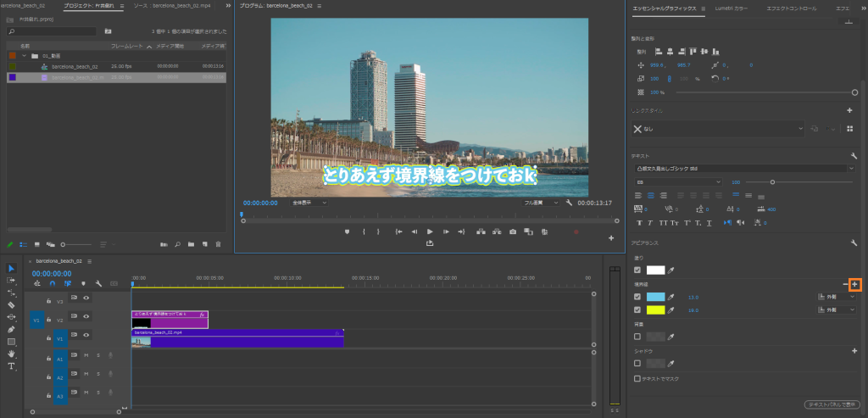
Task: Open blue stroke position dropdown
Action: pos(837,297)
